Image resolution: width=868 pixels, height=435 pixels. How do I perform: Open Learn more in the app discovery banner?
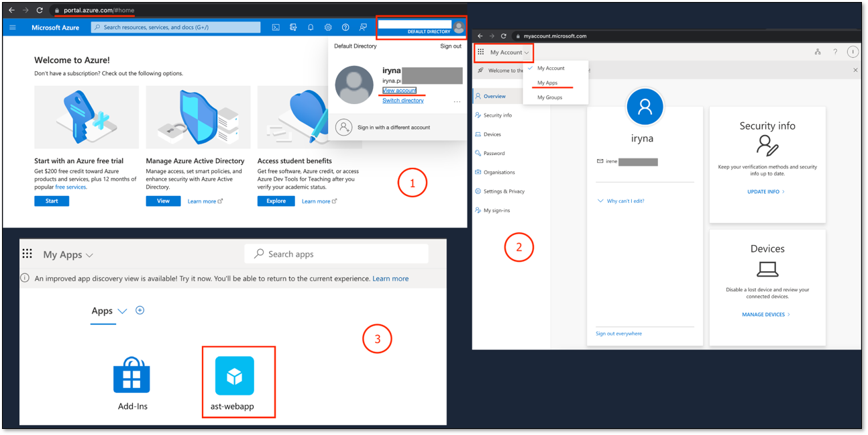click(x=390, y=279)
